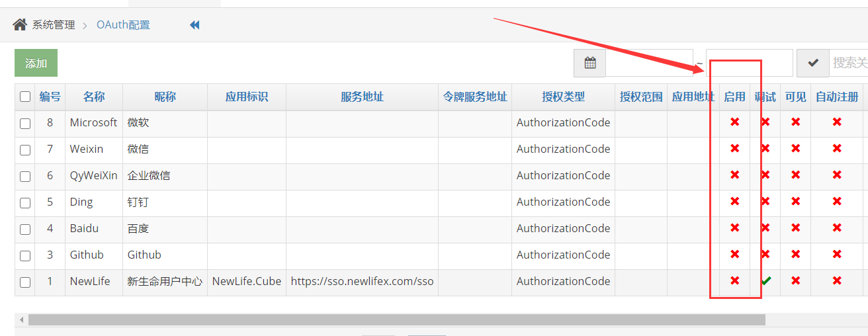This screenshot has width=868, height=336.
Task: Click the scrollbar left arrow
Action: pyautogui.click(x=21, y=319)
